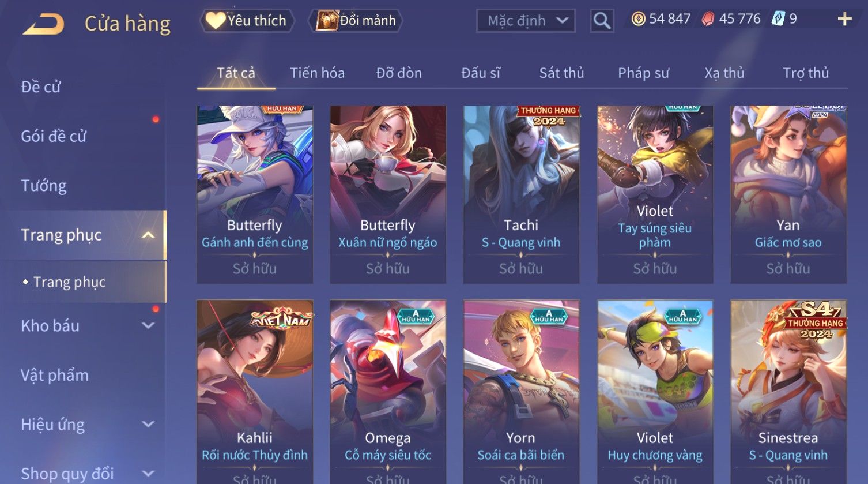Open Đổi mảnh fragment exchange chest icon
The height and width of the screenshot is (484, 868).
(356, 21)
